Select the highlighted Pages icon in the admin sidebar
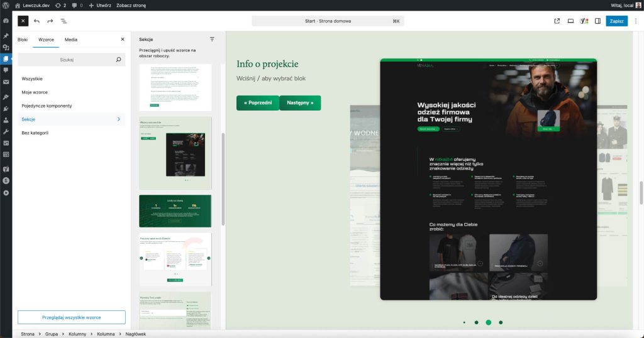The height and width of the screenshot is (338, 644). [x=6, y=58]
